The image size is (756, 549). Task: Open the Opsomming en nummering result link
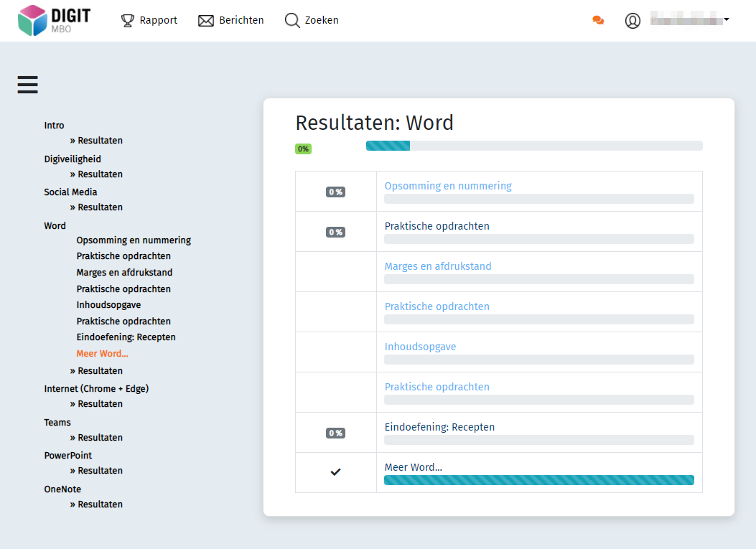[x=447, y=185]
